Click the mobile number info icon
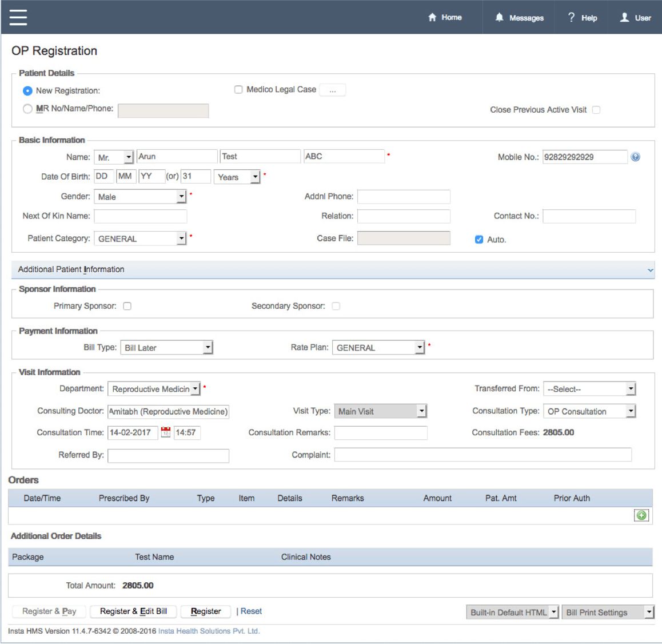The image size is (662, 644). click(635, 157)
